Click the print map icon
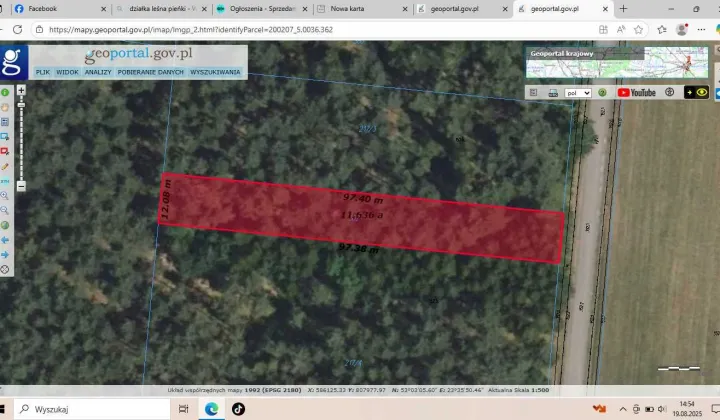Screen dimensions: 720x420 pyautogui.click(x=553, y=93)
